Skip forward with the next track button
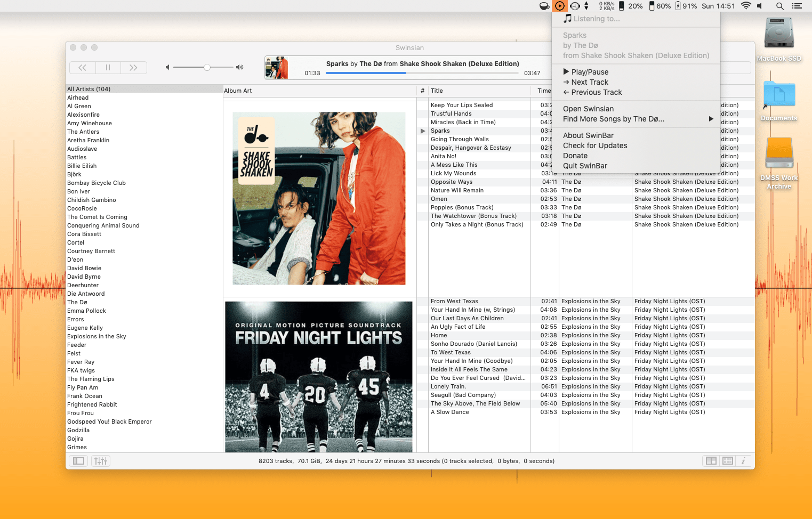 click(x=134, y=68)
